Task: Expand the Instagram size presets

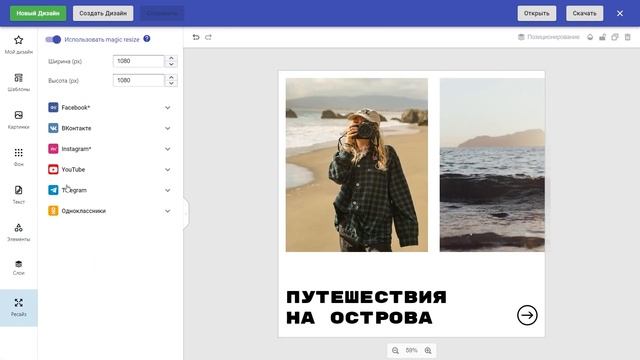Action: [x=167, y=149]
